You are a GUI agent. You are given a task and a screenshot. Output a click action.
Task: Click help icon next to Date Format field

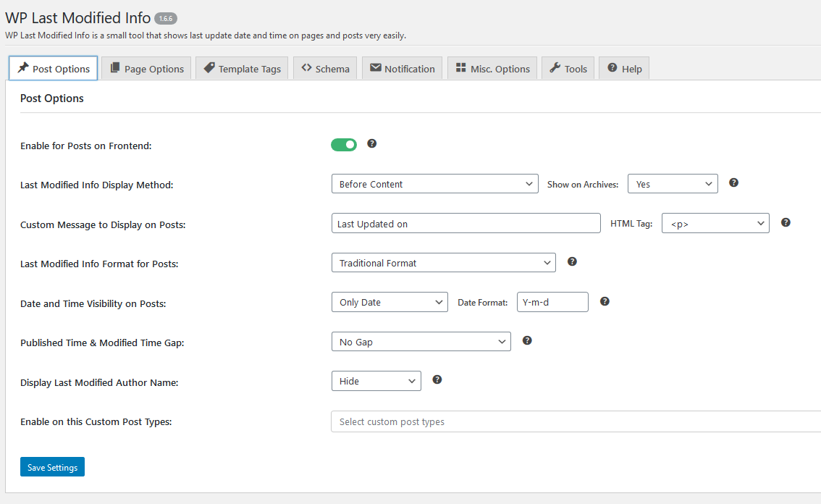(605, 301)
